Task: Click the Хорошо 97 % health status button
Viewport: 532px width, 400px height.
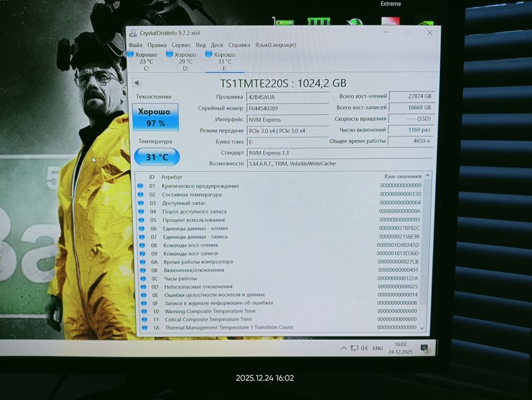Action: 155,117
